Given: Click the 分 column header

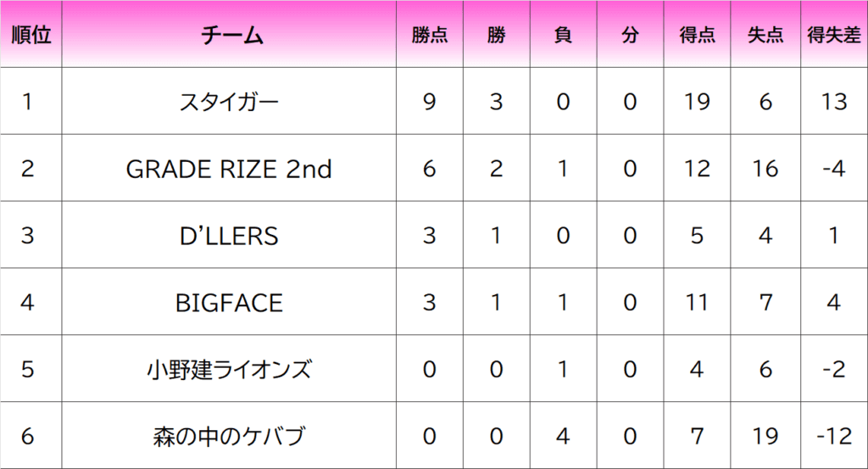Looking at the screenshot, I should tap(630, 34).
